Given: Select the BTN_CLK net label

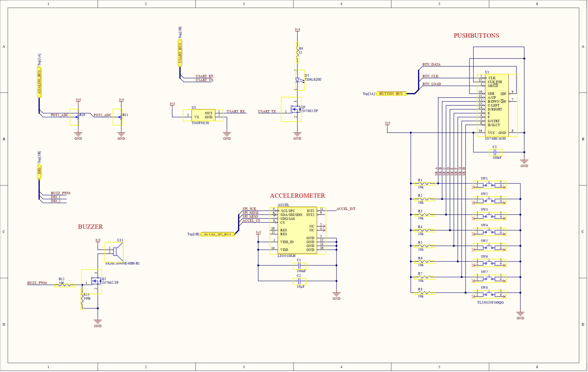Looking at the screenshot, I should tap(430, 76).
